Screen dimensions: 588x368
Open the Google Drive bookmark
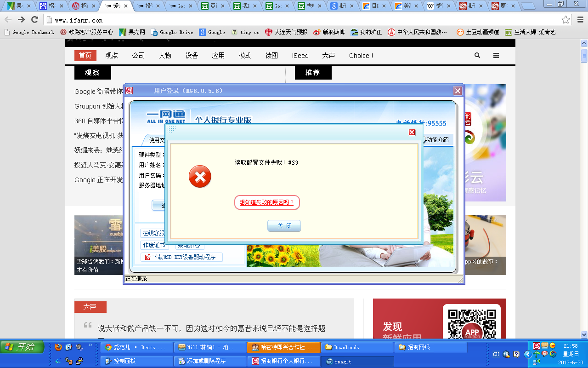(172, 32)
